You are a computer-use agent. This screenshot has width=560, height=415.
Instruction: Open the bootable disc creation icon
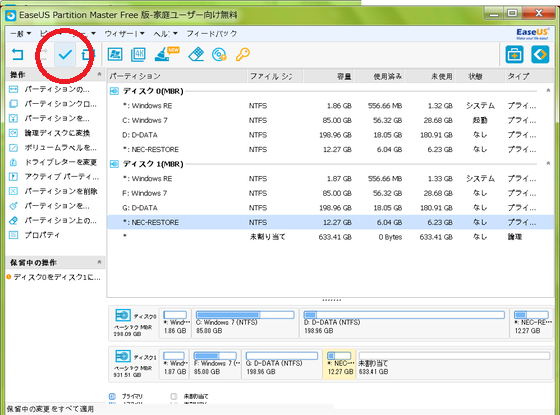[x=219, y=55]
